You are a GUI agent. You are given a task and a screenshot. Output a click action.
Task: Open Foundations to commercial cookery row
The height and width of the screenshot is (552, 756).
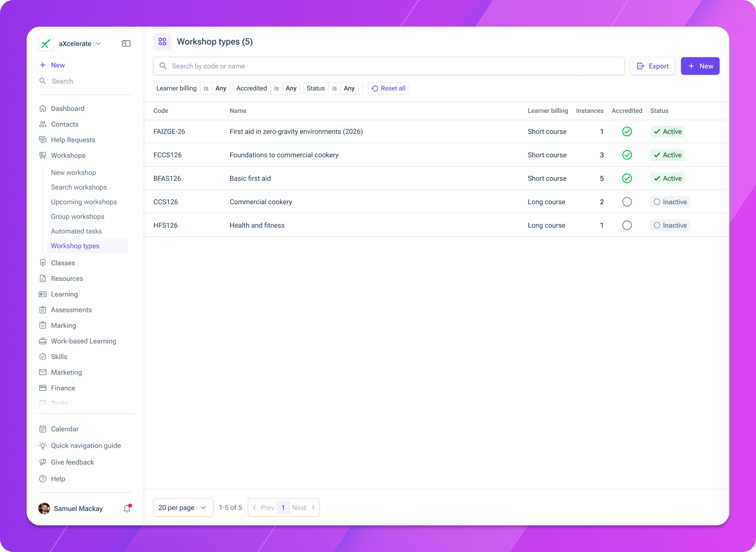pos(437,155)
